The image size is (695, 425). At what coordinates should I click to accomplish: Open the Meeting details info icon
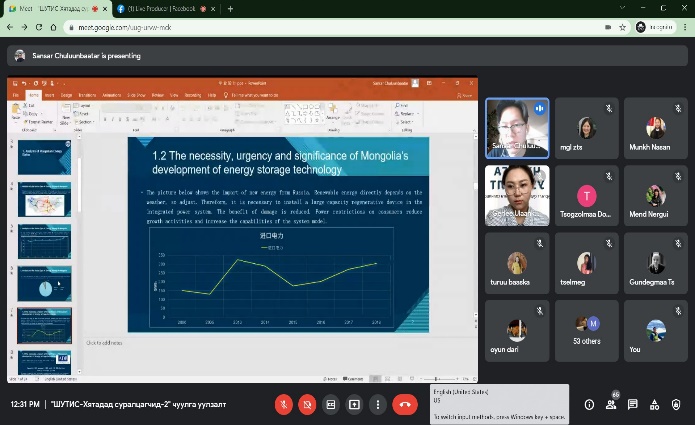click(589, 404)
